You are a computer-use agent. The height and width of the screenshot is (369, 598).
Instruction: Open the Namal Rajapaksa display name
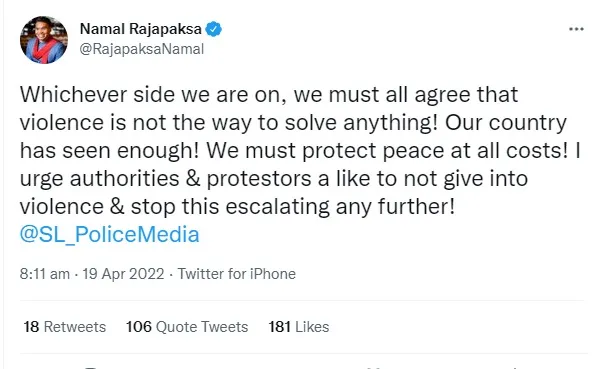pyautogui.click(x=141, y=29)
